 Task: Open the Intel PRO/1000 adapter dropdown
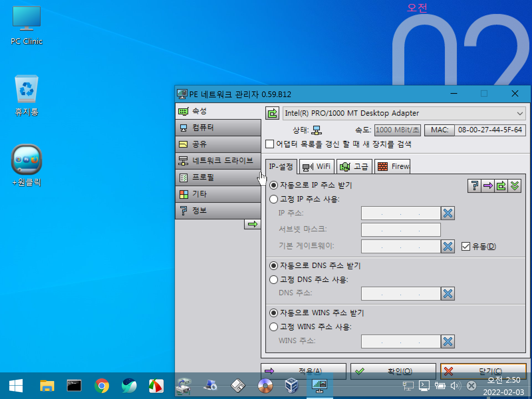404,113
